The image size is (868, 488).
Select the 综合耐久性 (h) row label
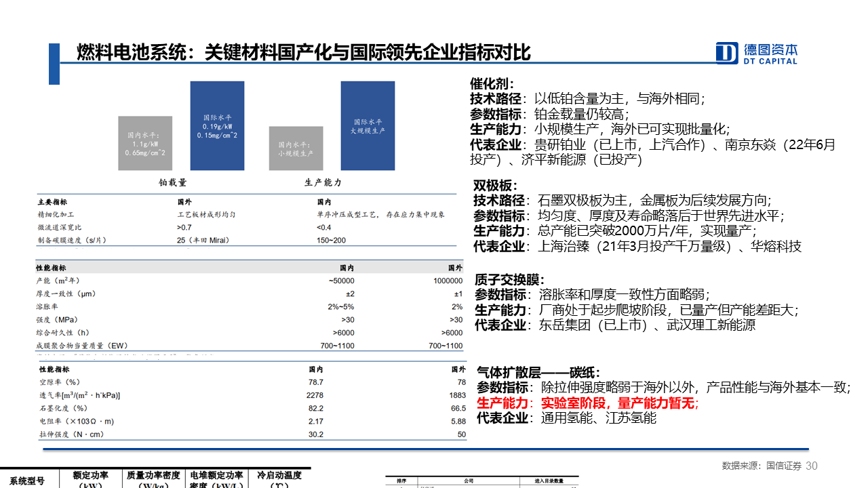(62, 333)
